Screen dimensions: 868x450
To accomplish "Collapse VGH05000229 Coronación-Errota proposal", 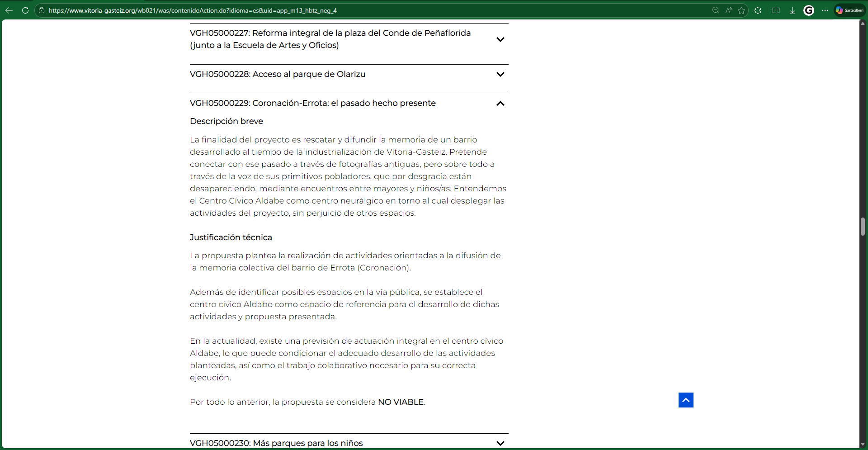I will (500, 104).
